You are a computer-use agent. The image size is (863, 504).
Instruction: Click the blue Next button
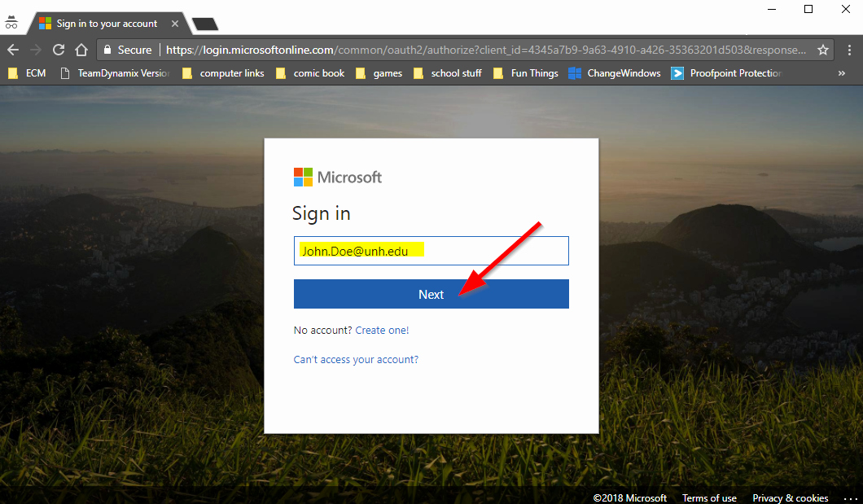(x=431, y=294)
